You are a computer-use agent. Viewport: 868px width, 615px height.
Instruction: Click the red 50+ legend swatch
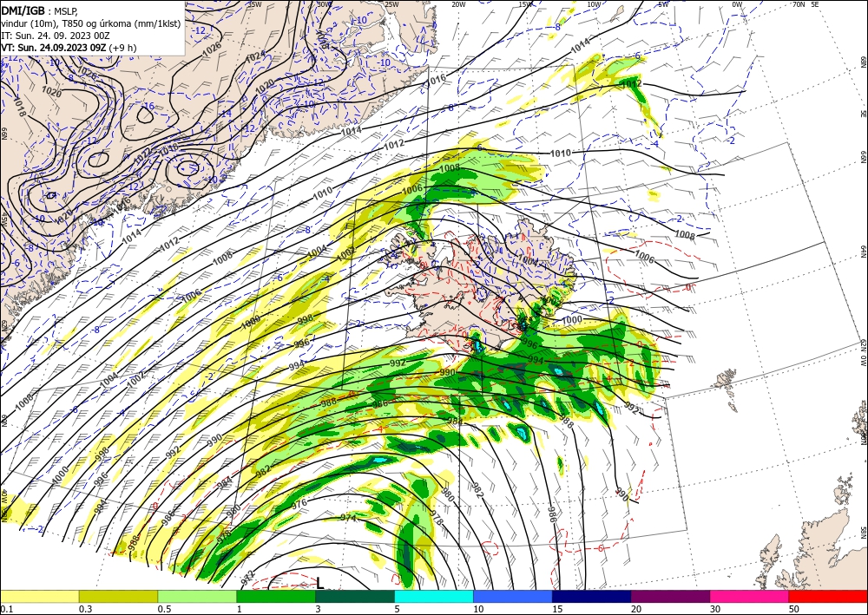(828, 596)
